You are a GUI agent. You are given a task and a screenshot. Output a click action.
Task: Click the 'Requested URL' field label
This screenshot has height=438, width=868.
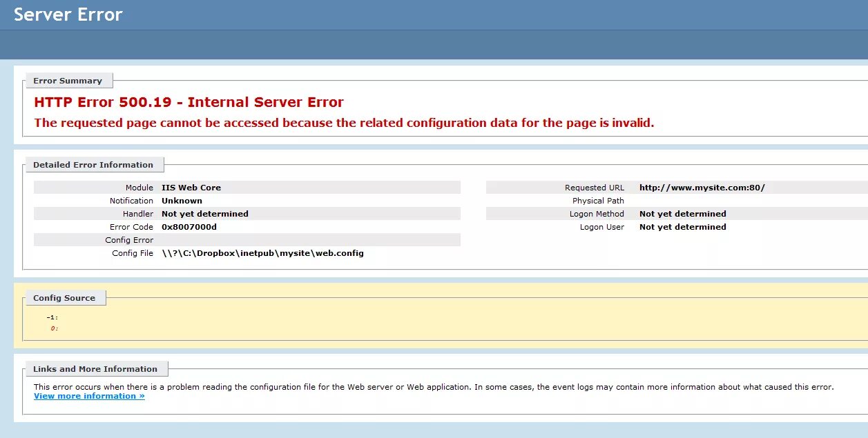click(x=595, y=188)
